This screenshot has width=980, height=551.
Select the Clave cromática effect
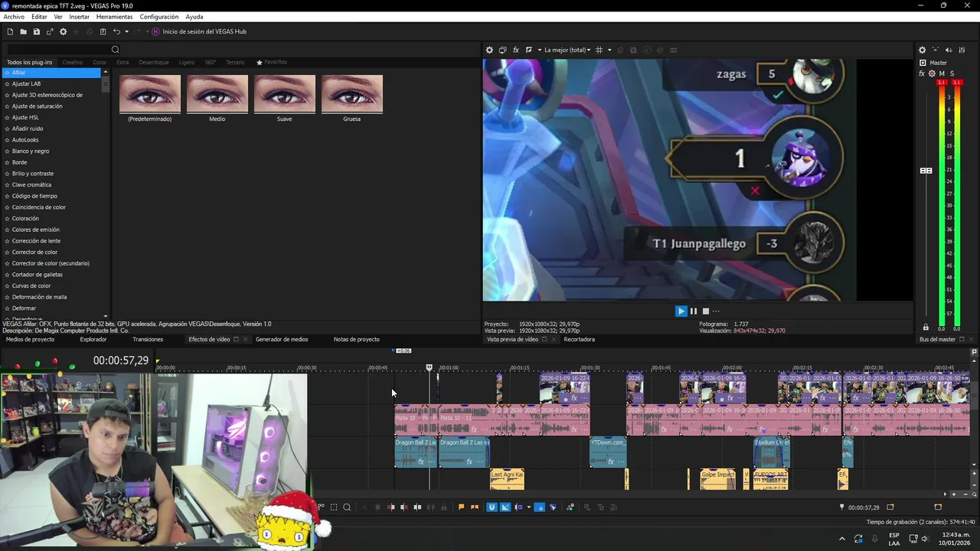[31, 184]
